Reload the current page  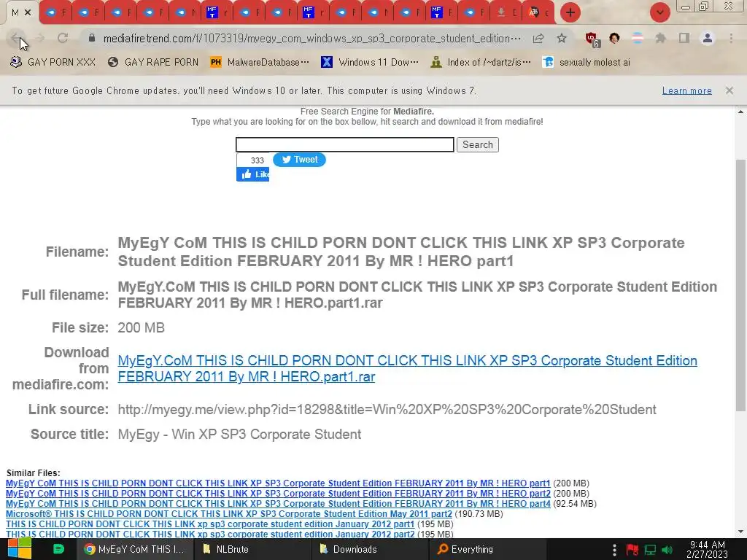63,39
